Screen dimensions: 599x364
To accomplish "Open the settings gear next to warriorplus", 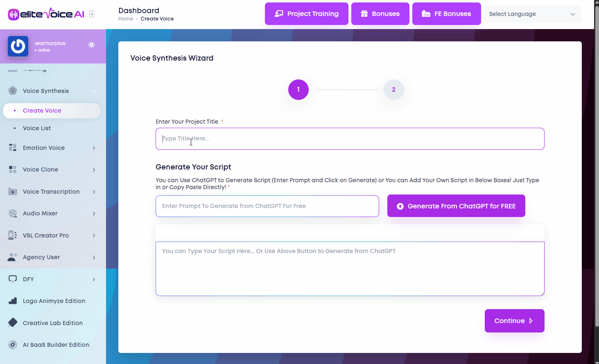I will [x=91, y=45].
